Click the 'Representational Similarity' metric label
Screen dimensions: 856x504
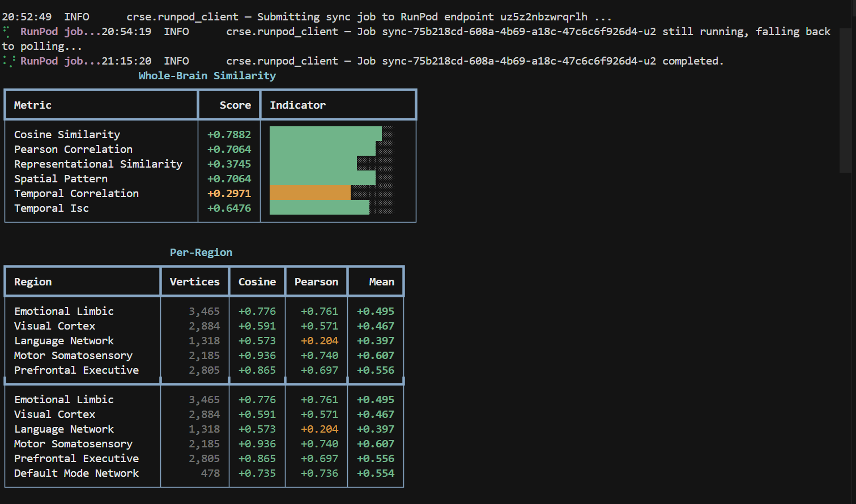(98, 164)
